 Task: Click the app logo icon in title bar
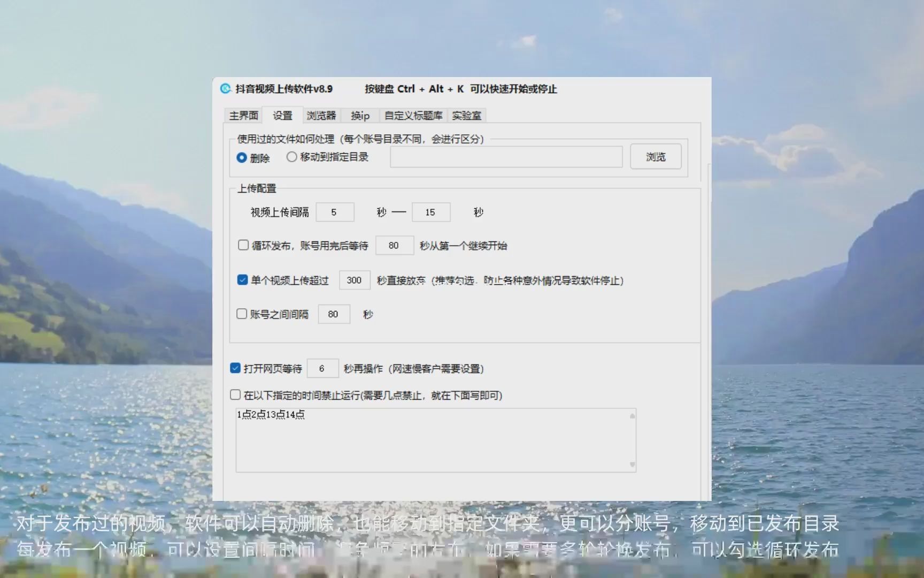pyautogui.click(x=226, y=89)
